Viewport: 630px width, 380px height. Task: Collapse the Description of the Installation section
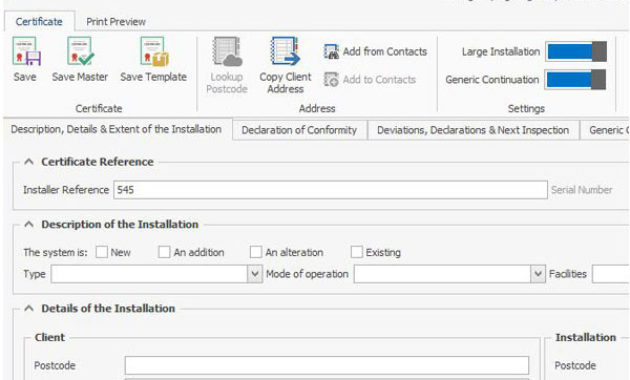[29, 224]
